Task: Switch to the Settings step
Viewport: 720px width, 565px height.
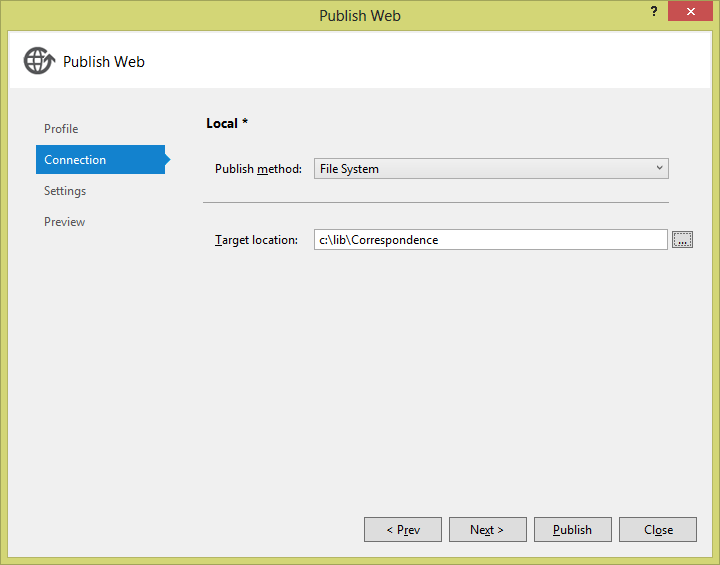Action: coord(65,191)
